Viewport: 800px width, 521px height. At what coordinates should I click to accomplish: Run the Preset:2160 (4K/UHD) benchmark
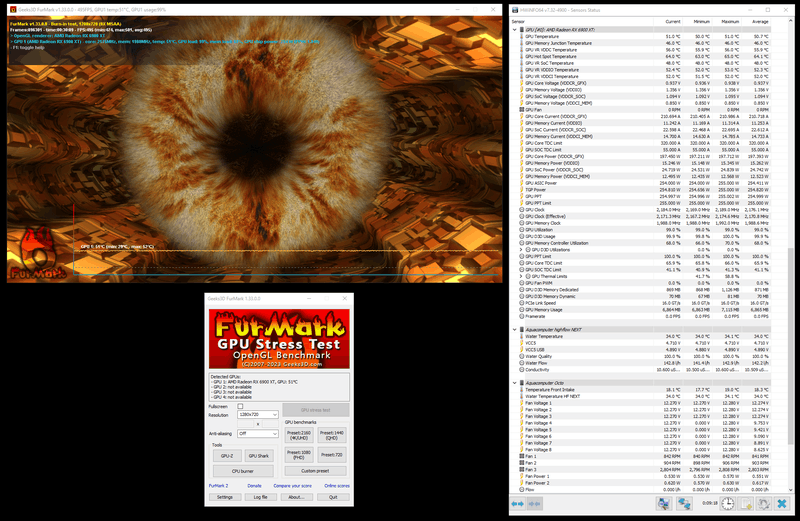299,435
